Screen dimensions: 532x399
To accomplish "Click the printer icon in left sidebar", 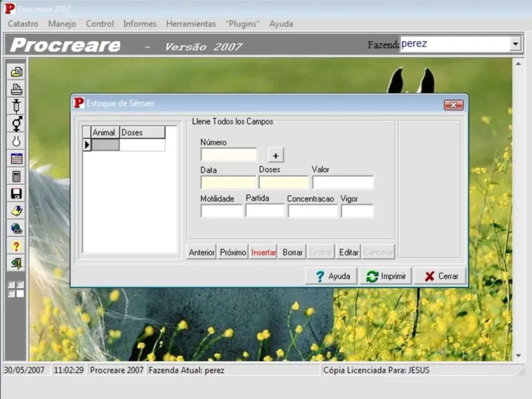I will pos(16,89).
